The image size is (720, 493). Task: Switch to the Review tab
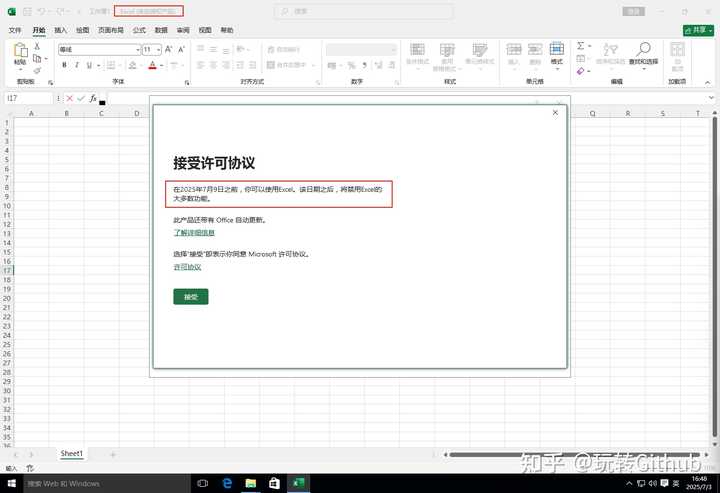[183, 30]
